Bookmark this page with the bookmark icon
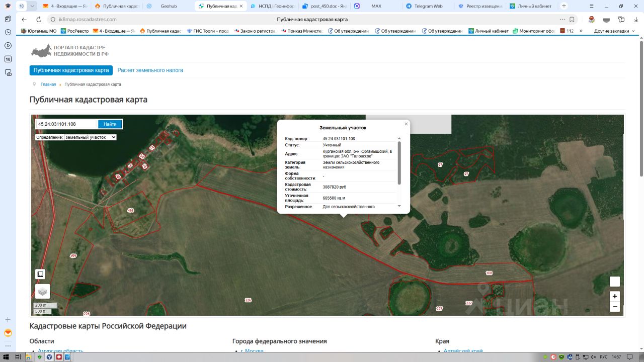644x362 pixels. [x=572, y=20]
